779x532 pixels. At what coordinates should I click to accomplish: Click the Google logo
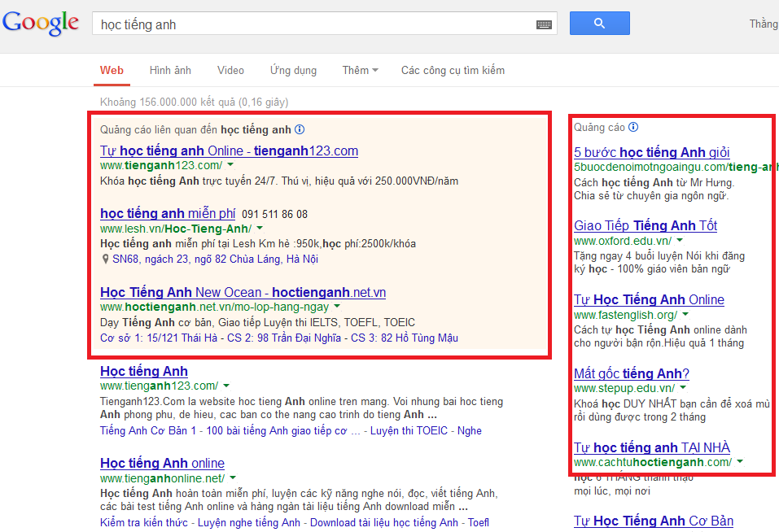coord(41,23)
